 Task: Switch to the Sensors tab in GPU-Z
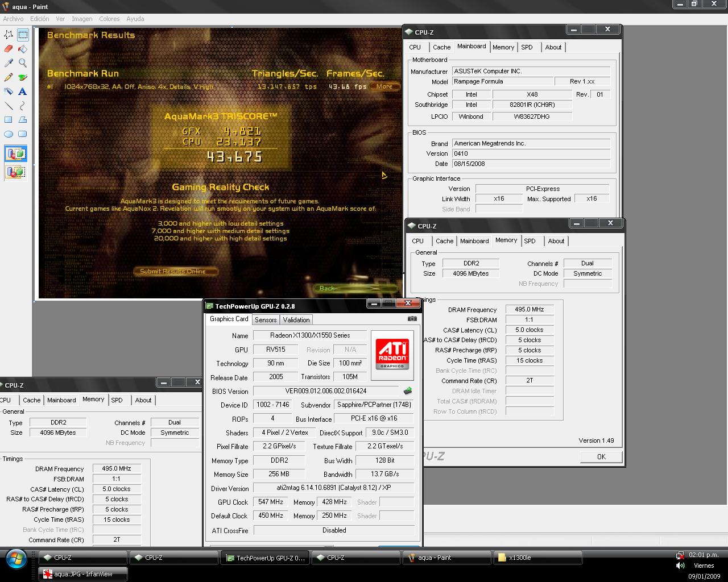pos(266,320)
